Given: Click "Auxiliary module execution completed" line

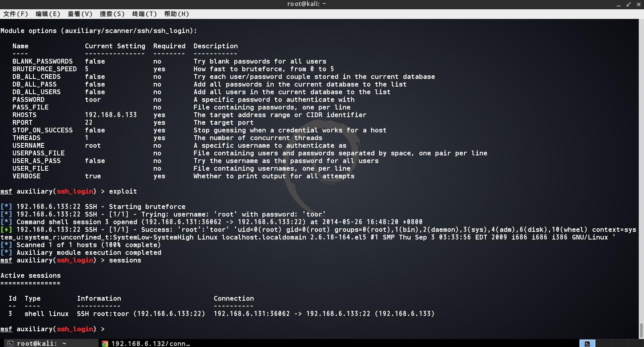Looking at the screenshot, I should point(81,253).
